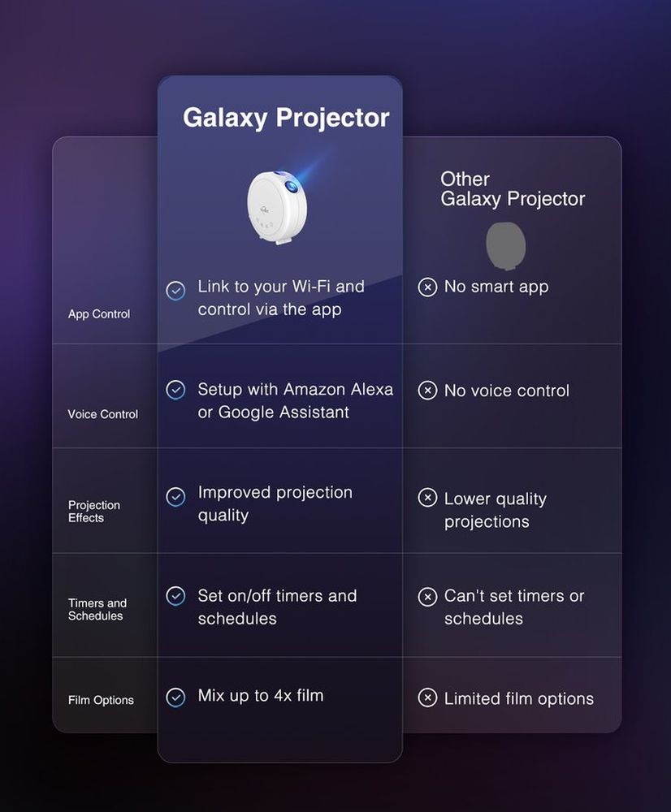The height and width of the screenshot is (812, 671).
Task: Click the Other Galaxy Projector heading
Action: pyautogui.click(x=513, y=189)
